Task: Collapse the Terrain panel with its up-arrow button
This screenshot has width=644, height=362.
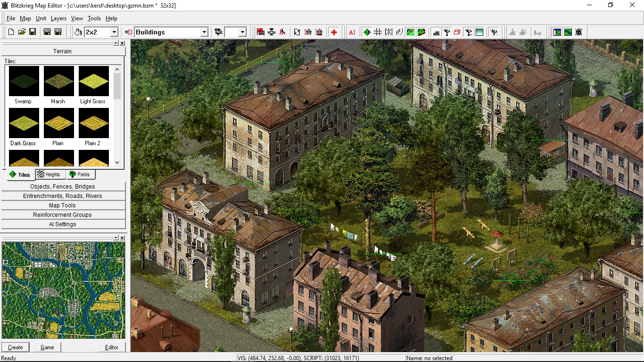Action: [x=116, y=43]
